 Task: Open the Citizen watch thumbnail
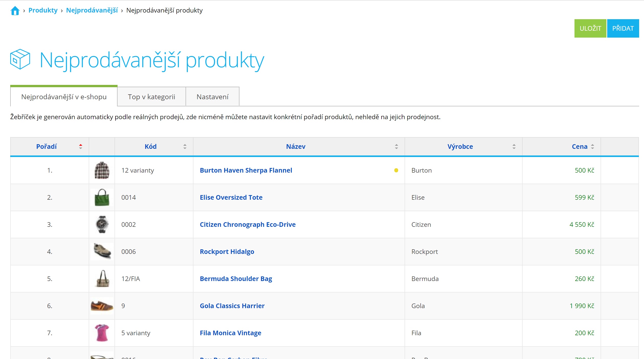102,225
